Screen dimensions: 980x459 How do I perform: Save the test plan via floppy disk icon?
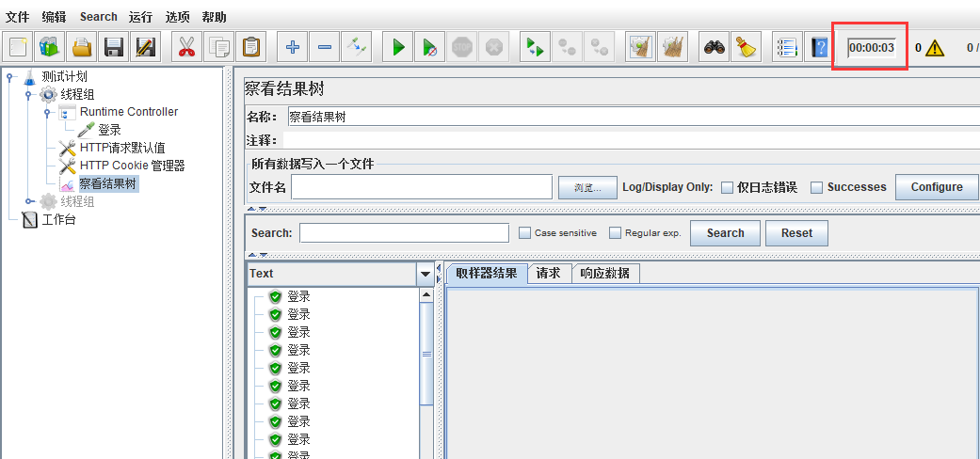[114, 46]
